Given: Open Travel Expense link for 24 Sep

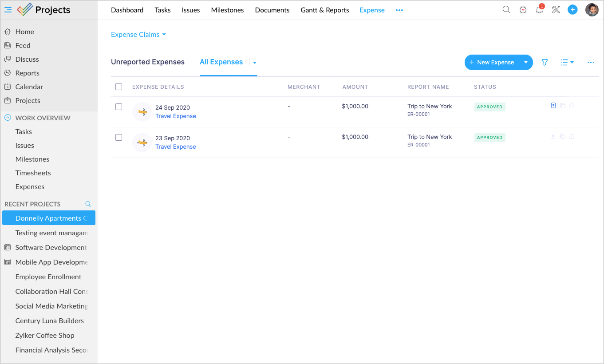Looking at the screenshot, I should (x=175, y=116).
